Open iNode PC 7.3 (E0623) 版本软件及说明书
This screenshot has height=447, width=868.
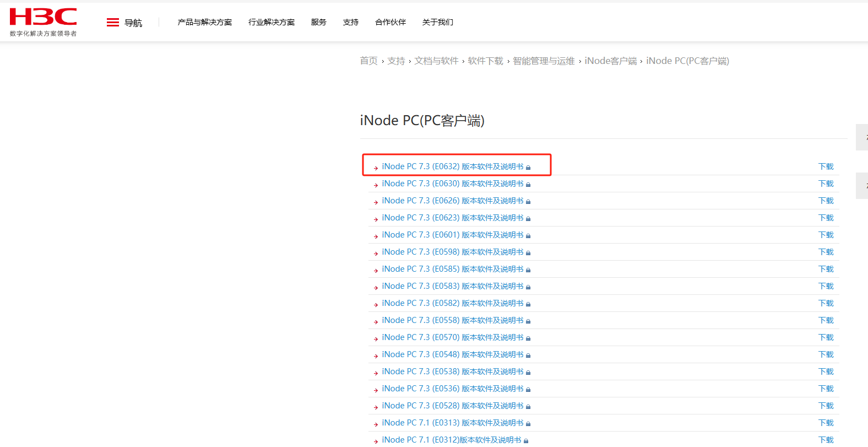coord(453,218)
